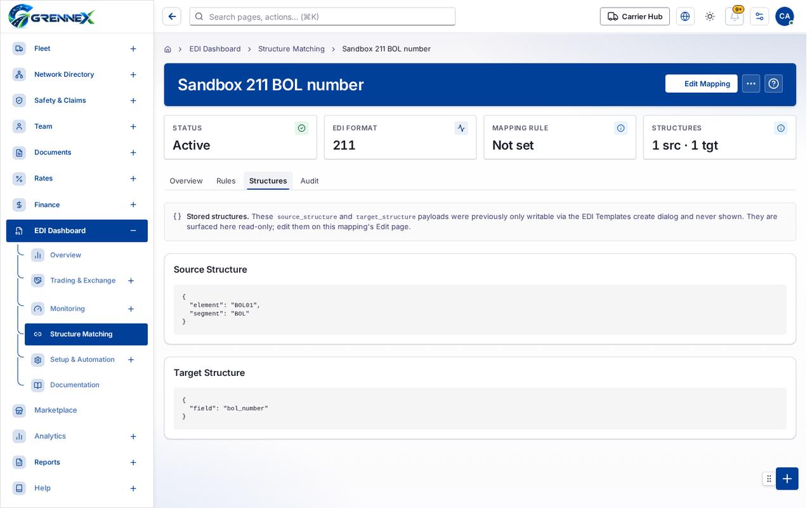Open the Documents sidebar item

(x=77, y=152)
